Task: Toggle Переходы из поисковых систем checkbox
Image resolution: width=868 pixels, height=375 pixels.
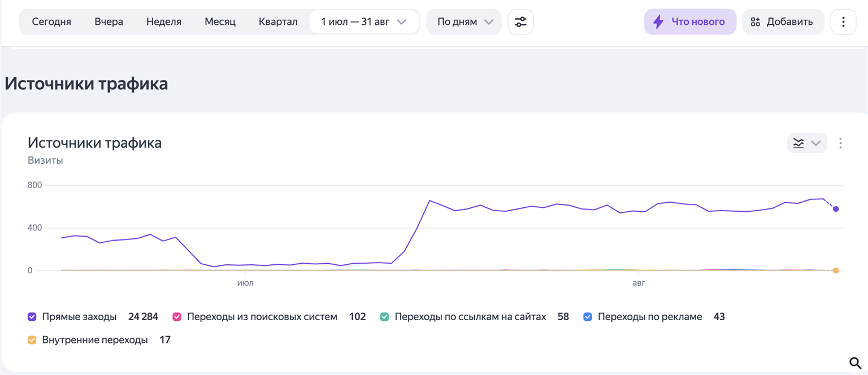Action: pyautogui.click(x=177, y=317)
